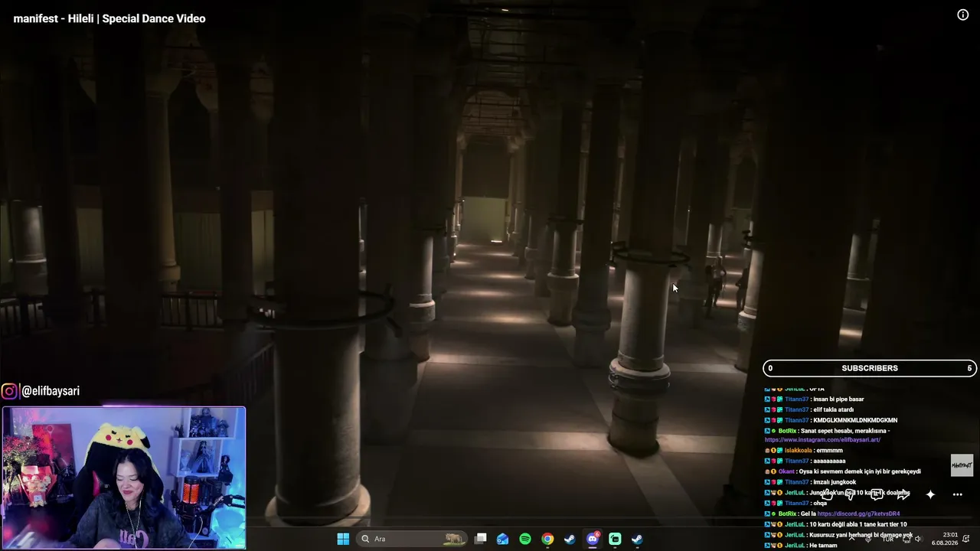Click the @elifbaysari handle text
The image size is (980, 551).
tap(51, 391)
